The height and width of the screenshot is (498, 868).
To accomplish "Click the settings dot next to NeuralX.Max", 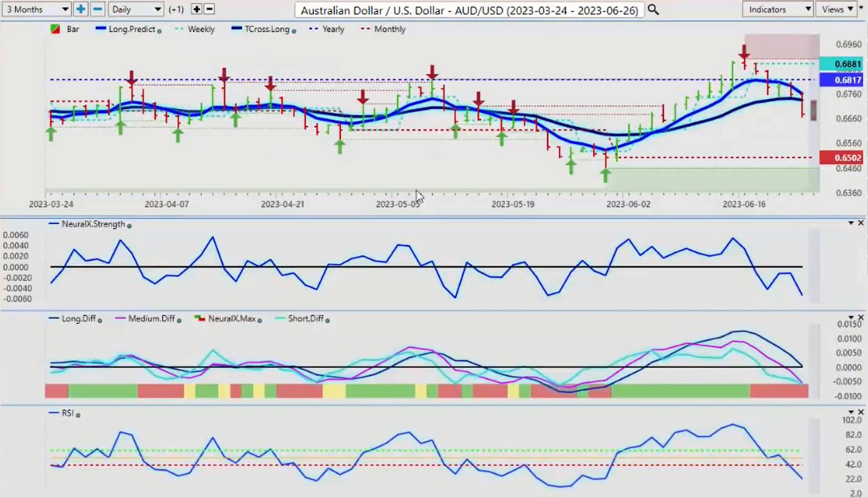I will tap(259, 320).
